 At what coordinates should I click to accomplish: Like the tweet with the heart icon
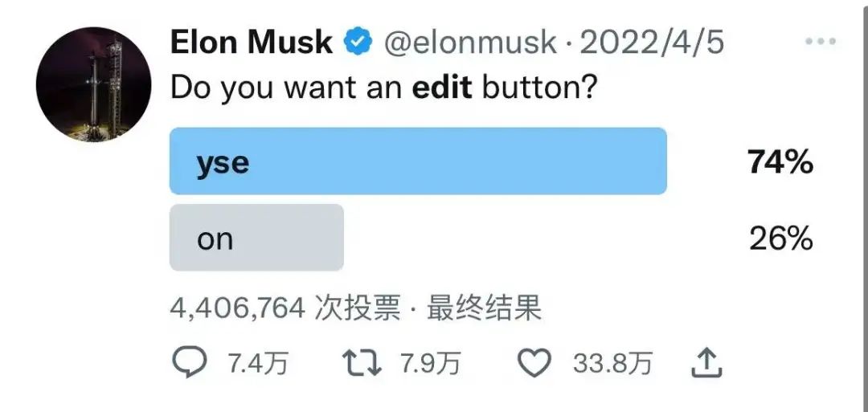point(532,364)
